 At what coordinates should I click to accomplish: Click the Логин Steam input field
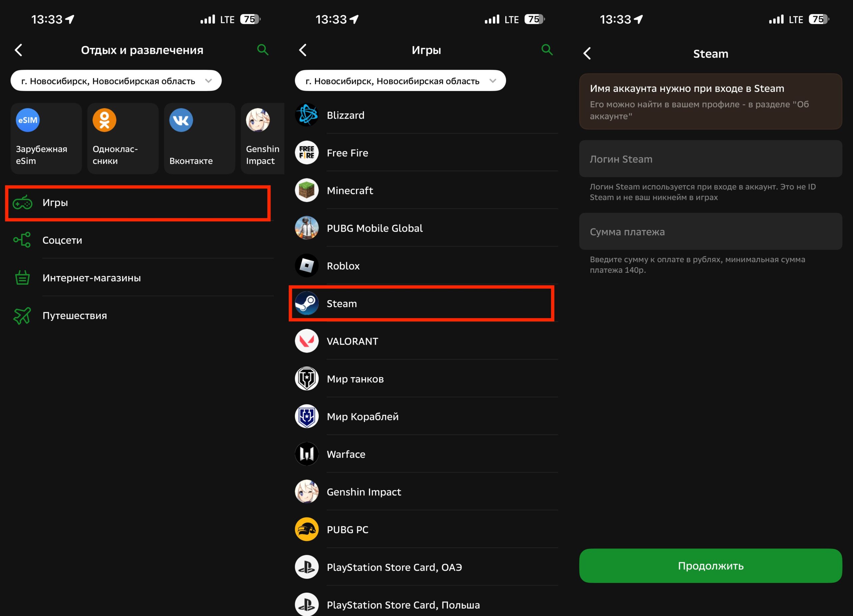click(710, 159)
